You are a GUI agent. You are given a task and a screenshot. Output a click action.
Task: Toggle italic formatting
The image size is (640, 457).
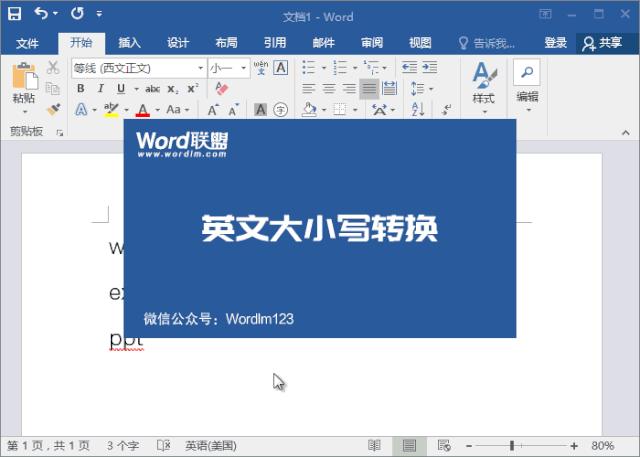tap(100, 88)
